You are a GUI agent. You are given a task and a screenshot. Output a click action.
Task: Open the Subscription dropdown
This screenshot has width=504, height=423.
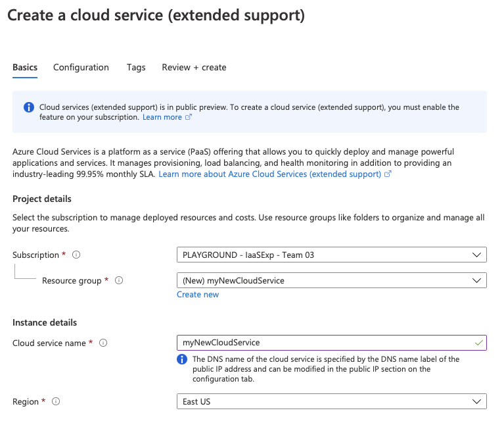331,255
